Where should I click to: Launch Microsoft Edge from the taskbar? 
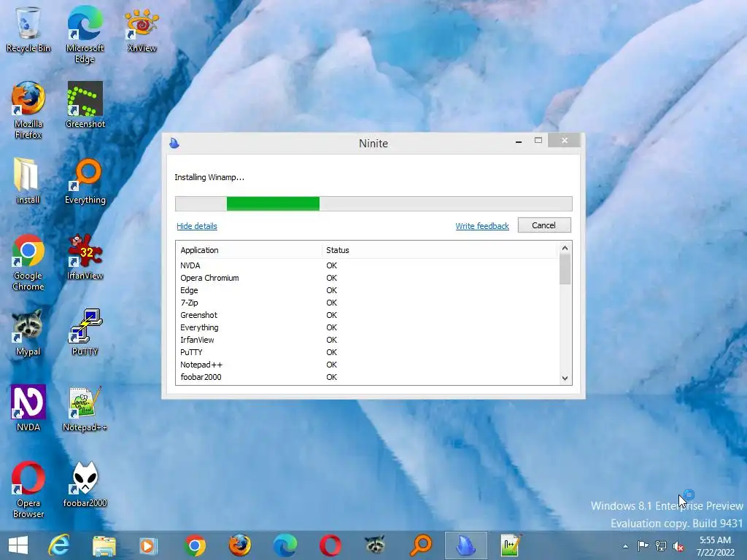pos(285,545)
